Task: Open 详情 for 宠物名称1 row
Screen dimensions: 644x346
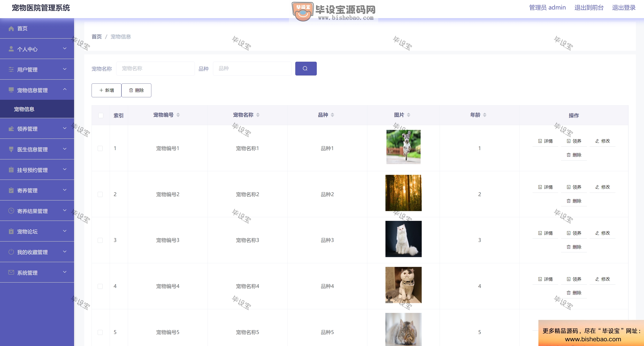Action: 545,141
